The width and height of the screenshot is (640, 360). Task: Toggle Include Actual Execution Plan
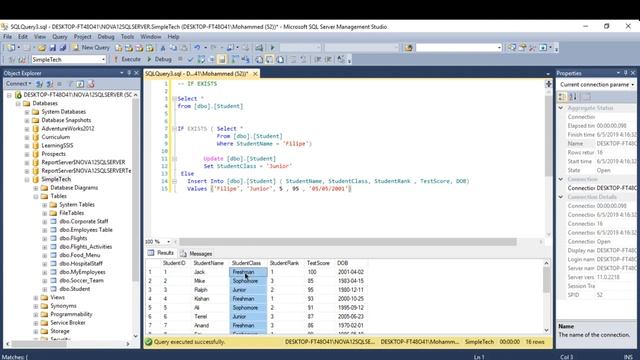pyautogui.click(x=235, y=60)
